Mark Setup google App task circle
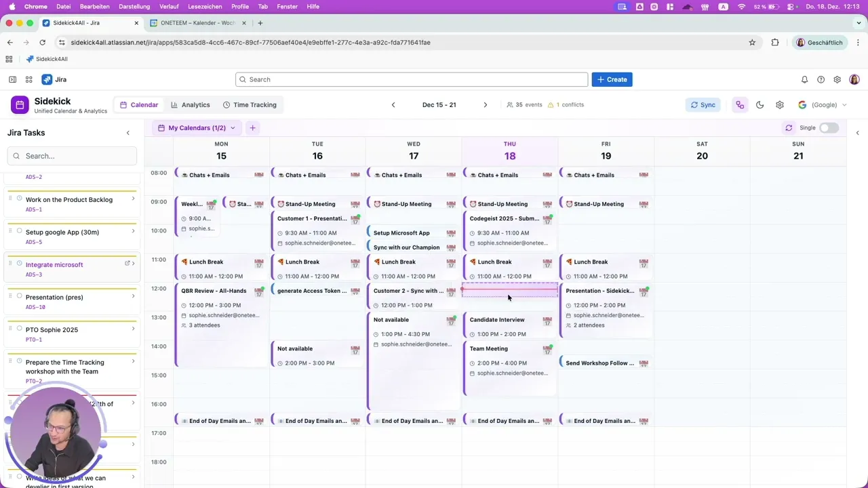This screenshot has width=868, height=488. pyautogui.click(x=19, y=231)
